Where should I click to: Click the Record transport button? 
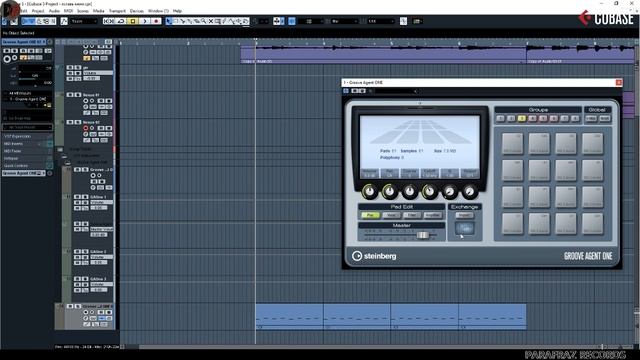click(156, 21)
